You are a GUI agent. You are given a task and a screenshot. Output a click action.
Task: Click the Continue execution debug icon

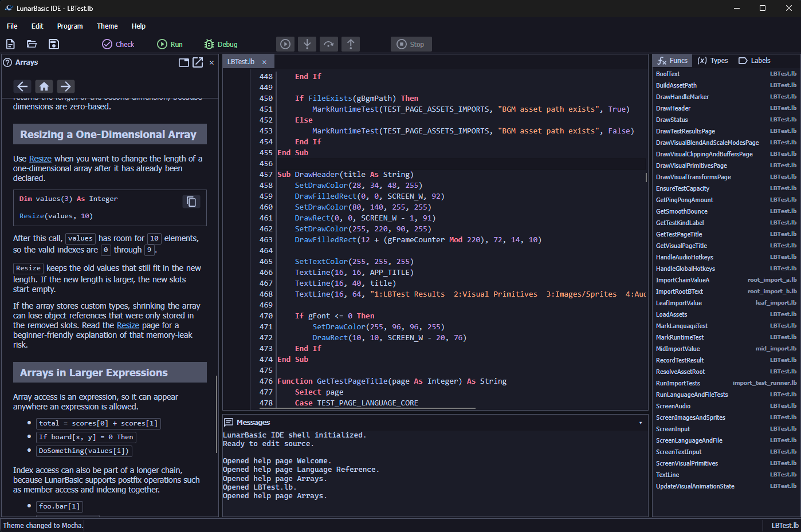click(x=285, y=44)
